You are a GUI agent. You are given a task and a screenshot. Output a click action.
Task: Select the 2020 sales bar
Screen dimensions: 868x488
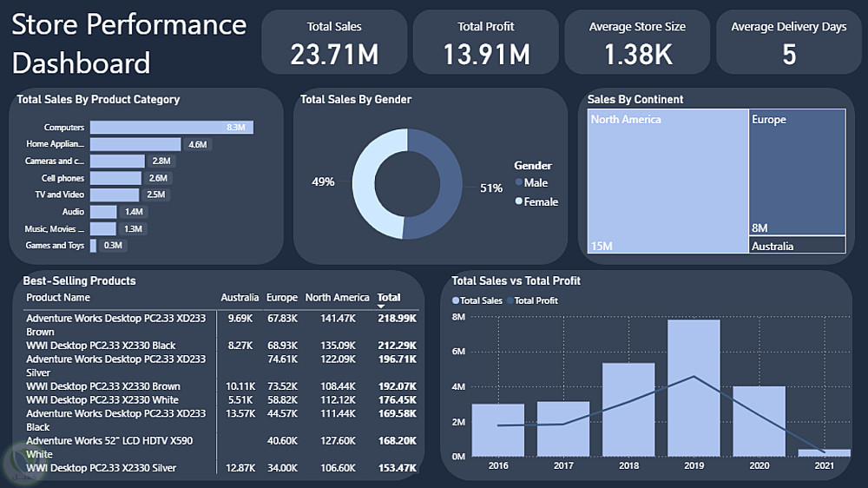point(759,421)
